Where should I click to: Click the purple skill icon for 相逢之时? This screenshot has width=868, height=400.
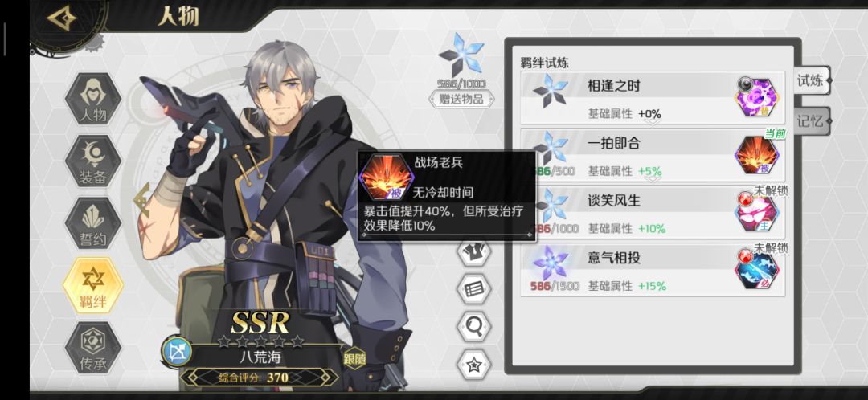(x=757, y=97)
